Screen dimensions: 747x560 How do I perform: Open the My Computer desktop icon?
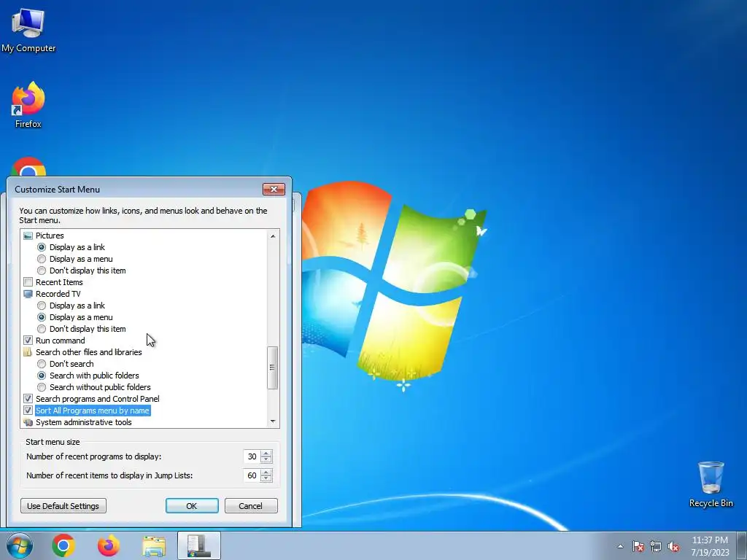(x=28, y=31)
